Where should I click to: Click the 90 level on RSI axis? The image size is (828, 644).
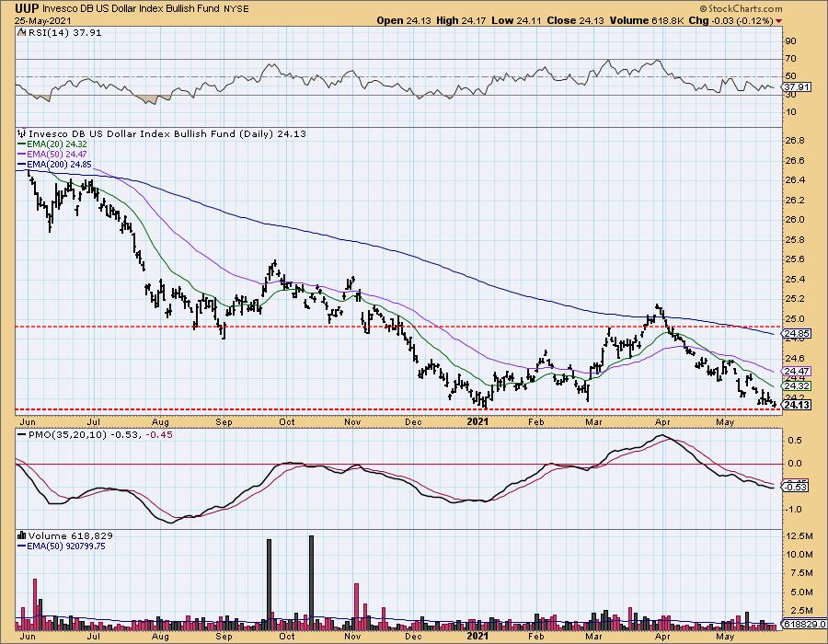click(x=790, y=41)
